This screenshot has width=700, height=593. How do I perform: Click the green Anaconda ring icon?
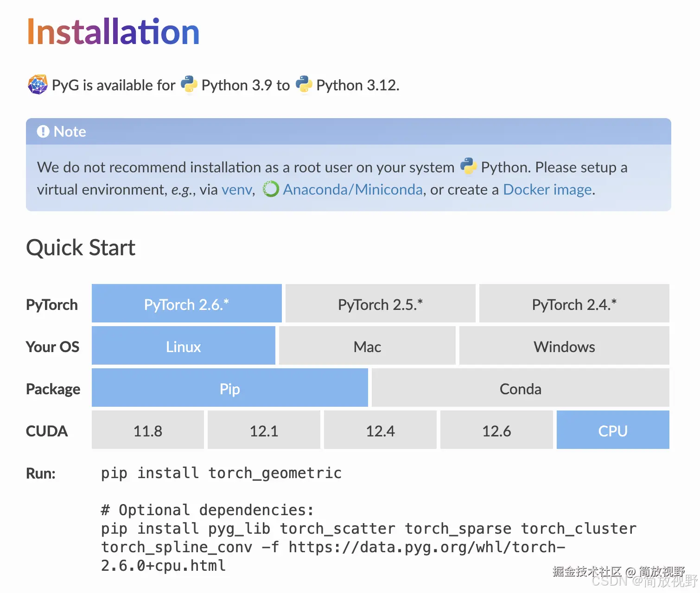pos(271,189)
